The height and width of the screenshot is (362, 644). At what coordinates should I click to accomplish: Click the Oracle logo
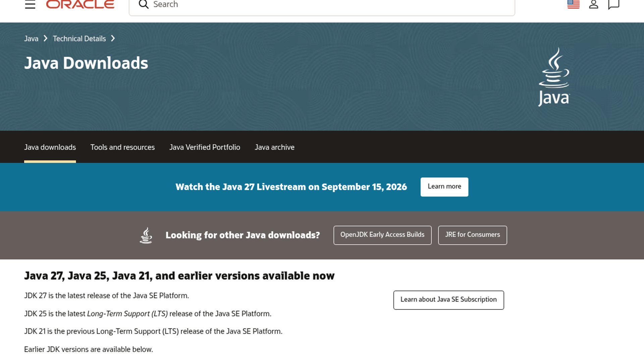(80, 4)
